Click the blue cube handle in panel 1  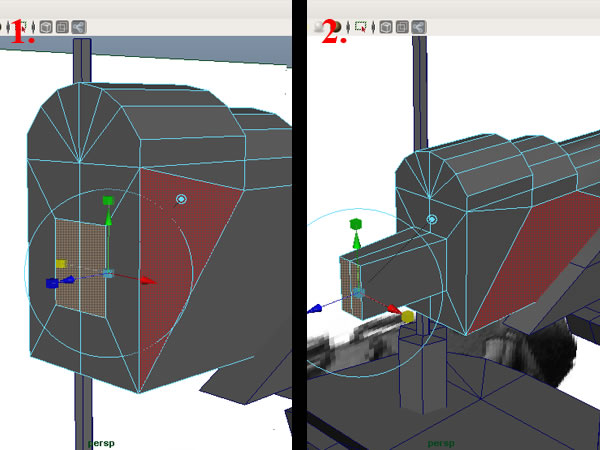tap(52, 284)
